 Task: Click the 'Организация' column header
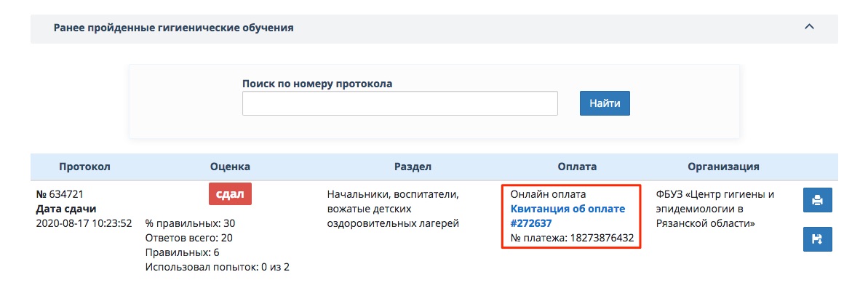[x=725, y=167]
